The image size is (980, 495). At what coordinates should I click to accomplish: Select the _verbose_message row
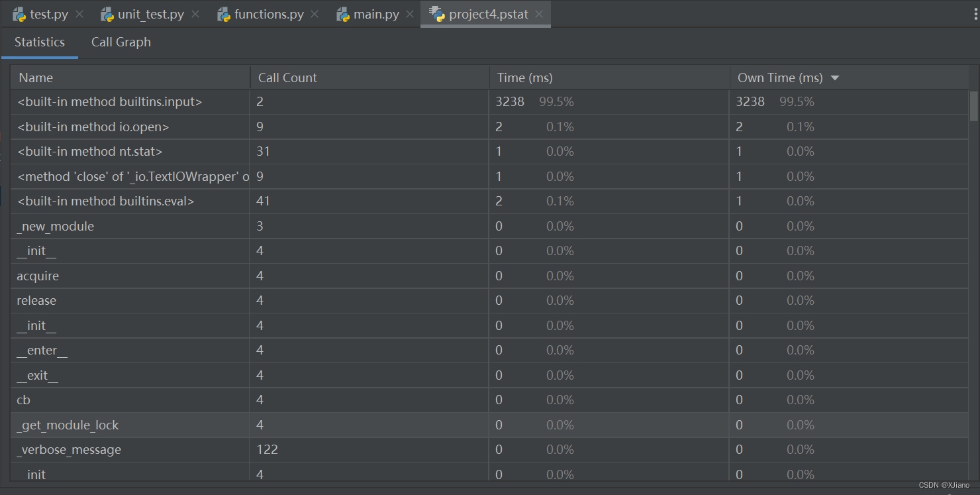(489, 450)
